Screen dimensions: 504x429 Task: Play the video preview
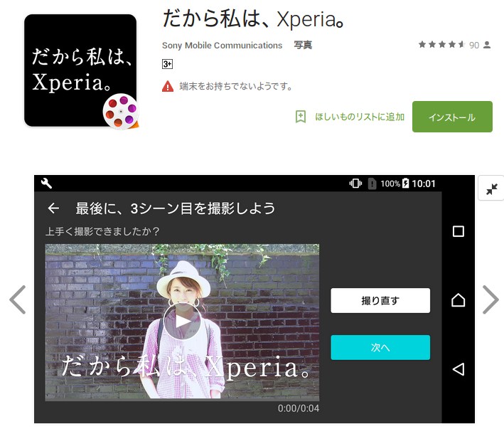click(182, 322)
